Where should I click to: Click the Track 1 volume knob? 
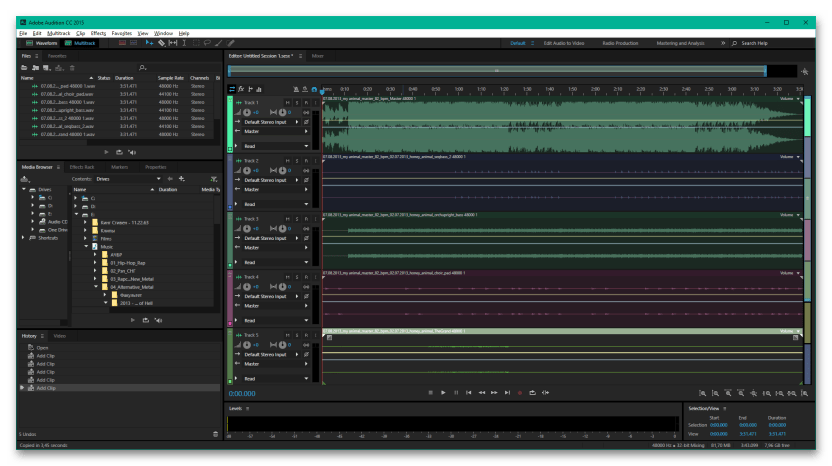(247, 113)
